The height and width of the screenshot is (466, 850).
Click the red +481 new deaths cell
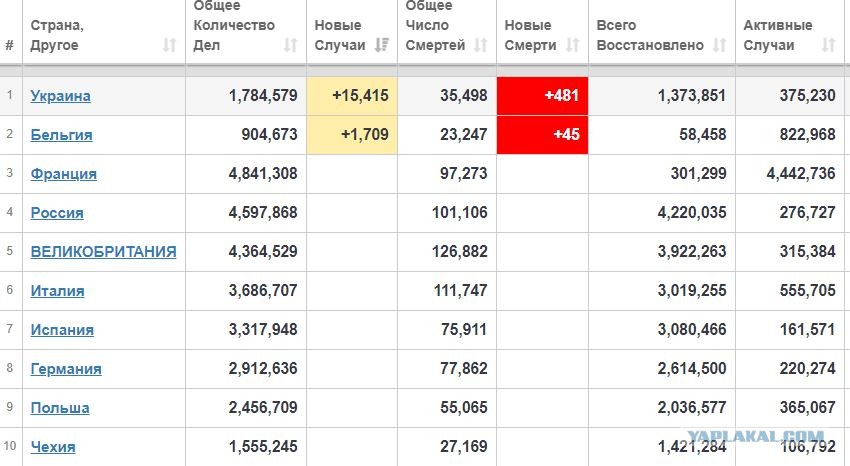click(542, 96)
